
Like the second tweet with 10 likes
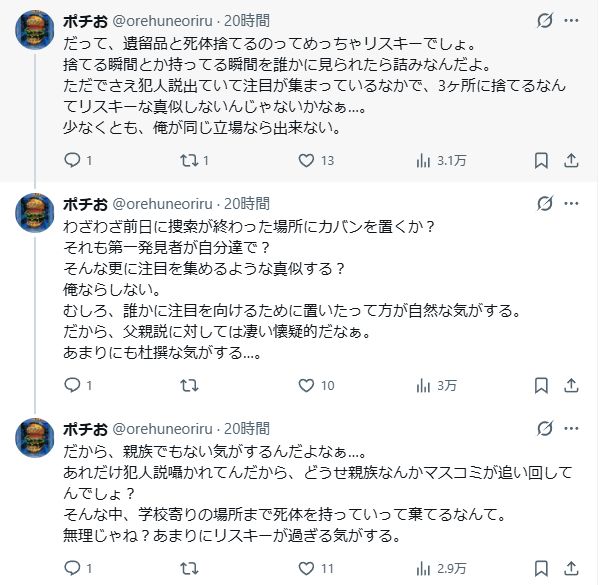(x=305, y=385)
